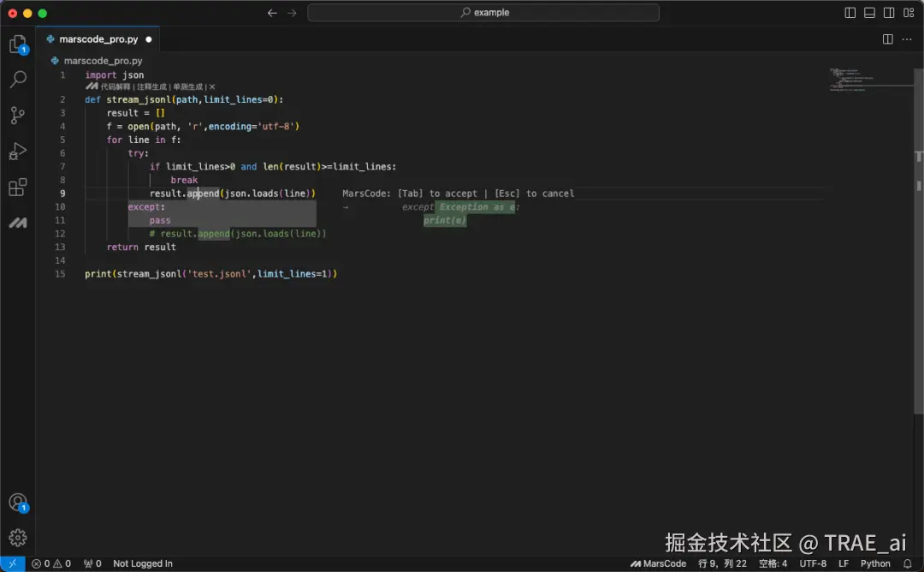This screenshot has height=572, width=924.
Task: Click the 'pass' statement on line 11
Action: [160, 220]
